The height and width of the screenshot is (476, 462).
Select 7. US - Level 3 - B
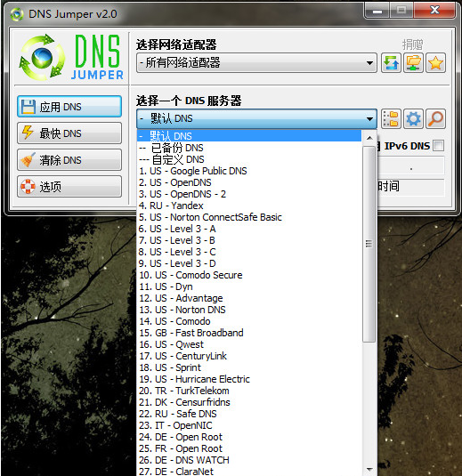(249, 240)
